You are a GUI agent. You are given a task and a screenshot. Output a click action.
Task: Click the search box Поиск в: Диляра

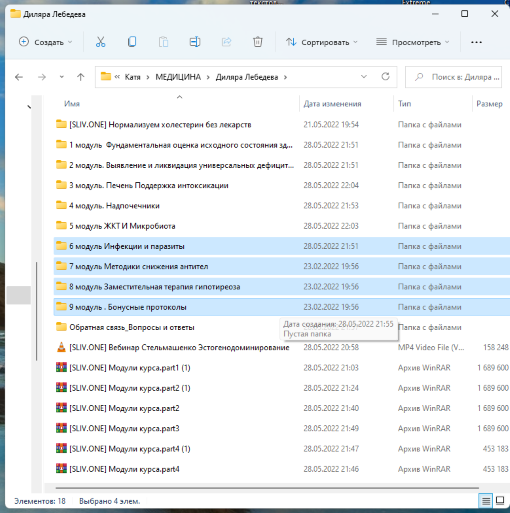click(x=453, y=77)
